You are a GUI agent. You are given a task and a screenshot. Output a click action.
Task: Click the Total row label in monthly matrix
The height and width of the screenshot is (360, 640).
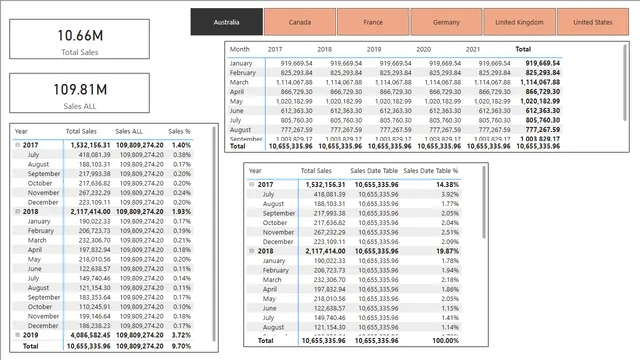pyautogui.click(x=238, y=146)
